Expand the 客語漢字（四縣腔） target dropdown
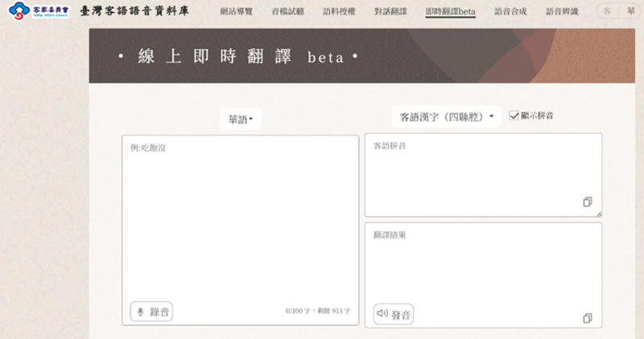 [446, 117]
